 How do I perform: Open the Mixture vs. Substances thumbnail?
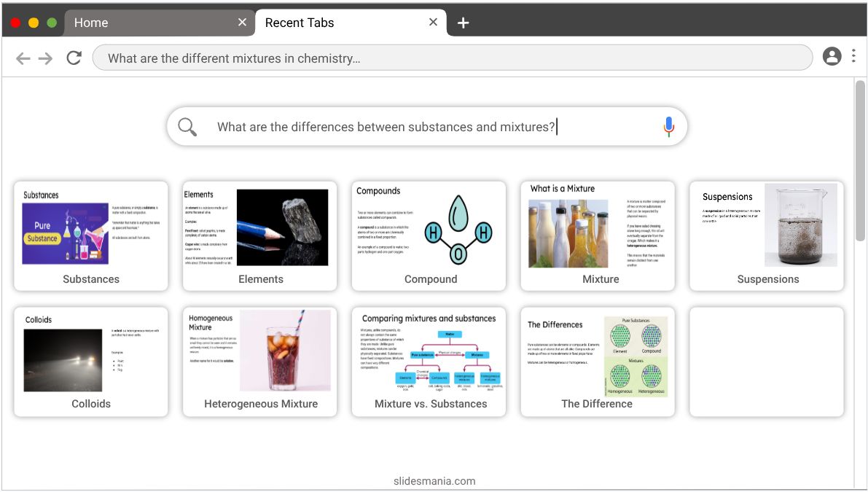click(x=429, y=362)
